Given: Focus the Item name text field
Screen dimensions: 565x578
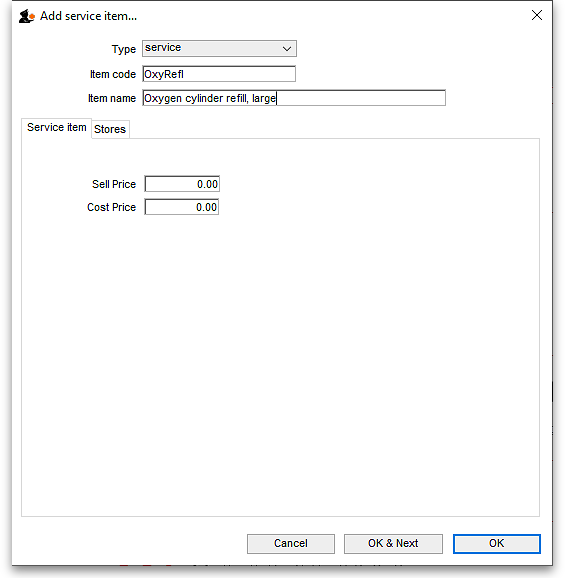Looking at the screenshot, I should click(294, 98).
